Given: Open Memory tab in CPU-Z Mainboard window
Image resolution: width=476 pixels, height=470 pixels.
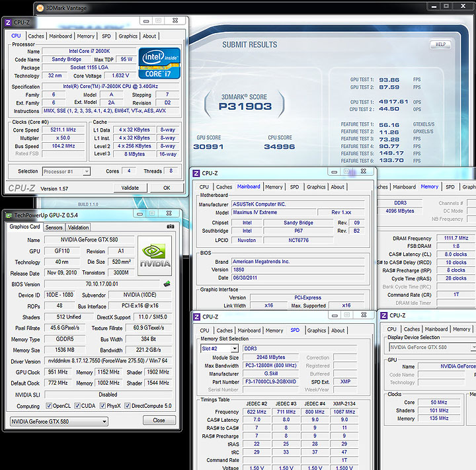Looking at the screenshot, I should pos(274,186).
